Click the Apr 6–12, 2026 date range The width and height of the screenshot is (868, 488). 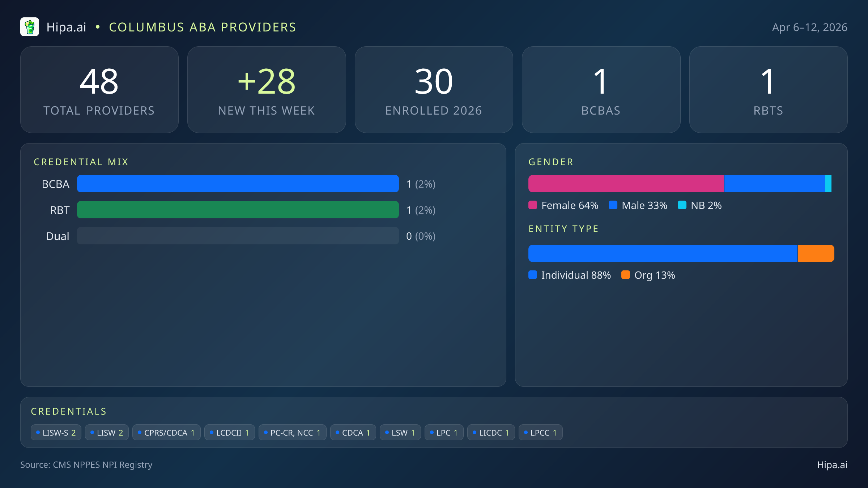(x=809, y=27)
